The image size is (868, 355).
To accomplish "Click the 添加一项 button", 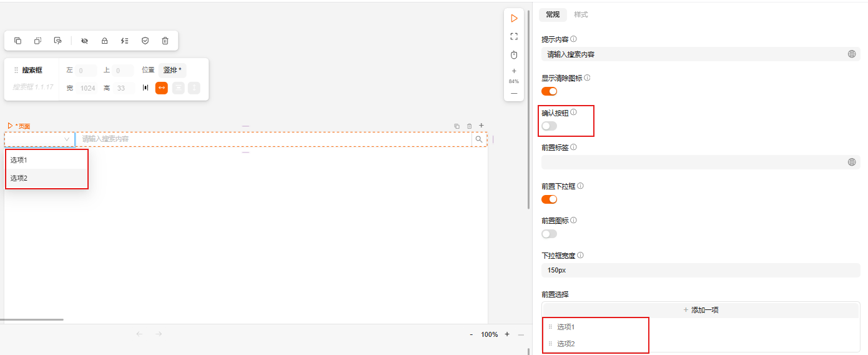I will coord(701,310).
